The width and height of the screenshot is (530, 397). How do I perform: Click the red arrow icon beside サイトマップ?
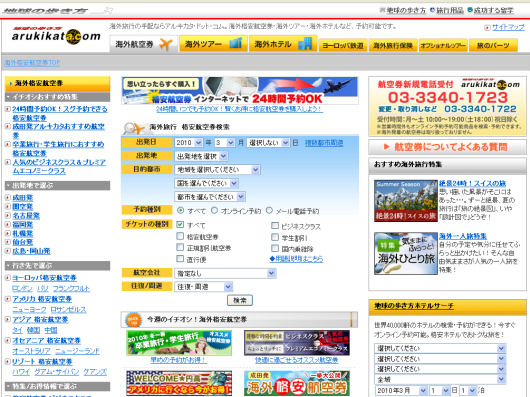point(487,28)
